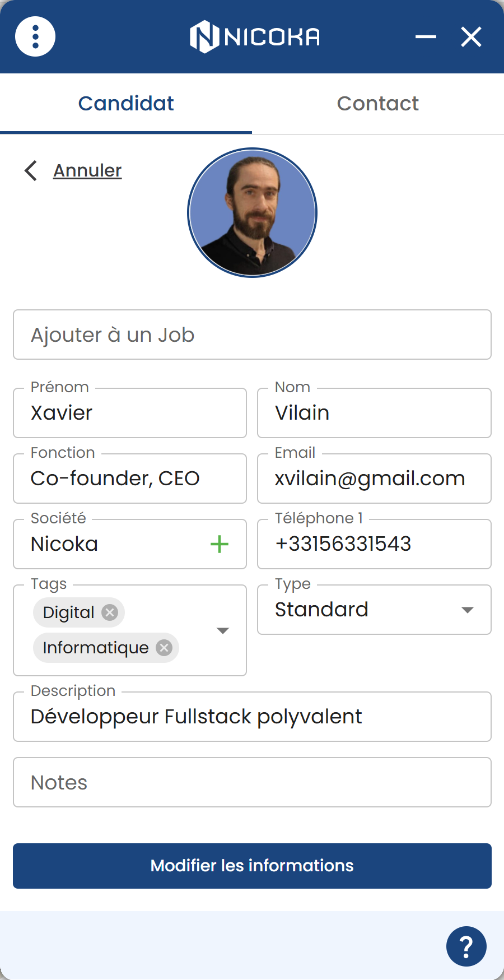Focus the Description text field

(252, 717)
